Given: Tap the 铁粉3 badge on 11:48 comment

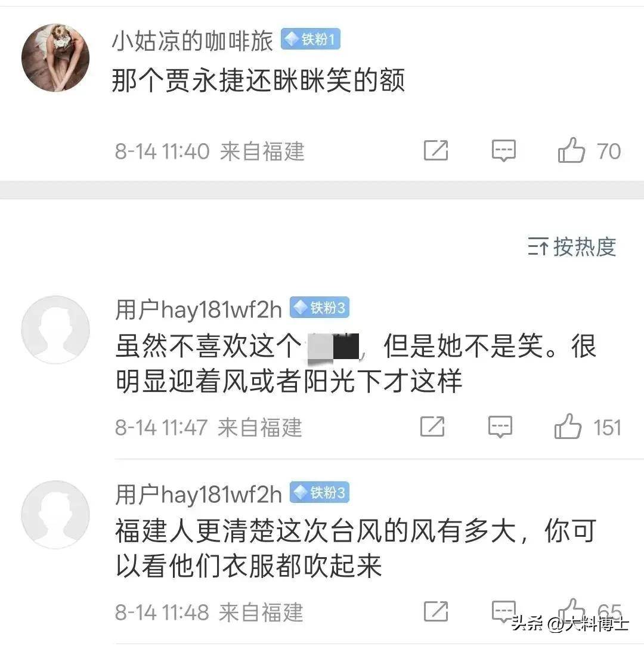Looking at the screenshot, I should [x=320, y=492].
